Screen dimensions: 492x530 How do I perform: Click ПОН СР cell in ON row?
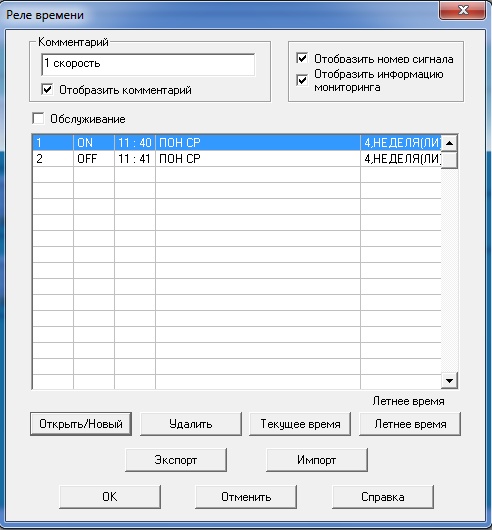[258, 143]
